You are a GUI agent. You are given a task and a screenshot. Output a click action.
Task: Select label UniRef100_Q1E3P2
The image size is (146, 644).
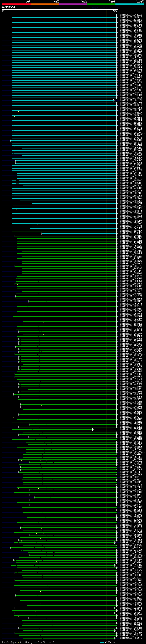click(x=131, y=271)
